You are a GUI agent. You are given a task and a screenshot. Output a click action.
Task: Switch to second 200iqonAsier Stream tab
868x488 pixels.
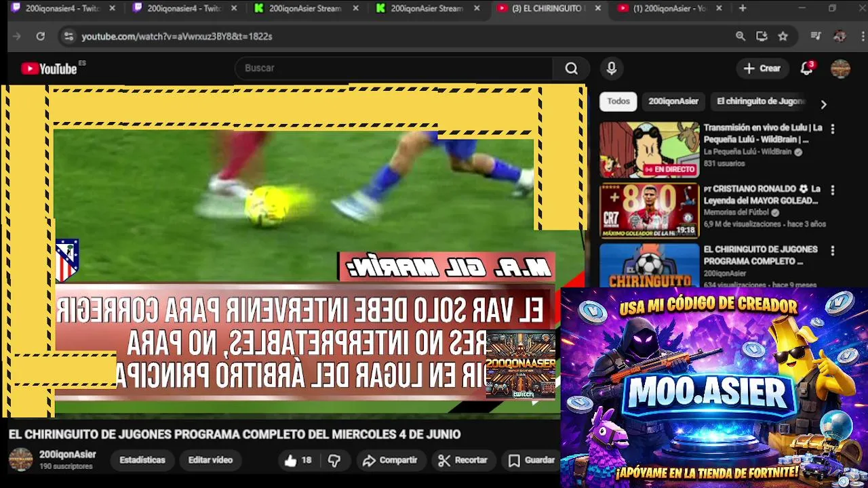tap(427, 9)
